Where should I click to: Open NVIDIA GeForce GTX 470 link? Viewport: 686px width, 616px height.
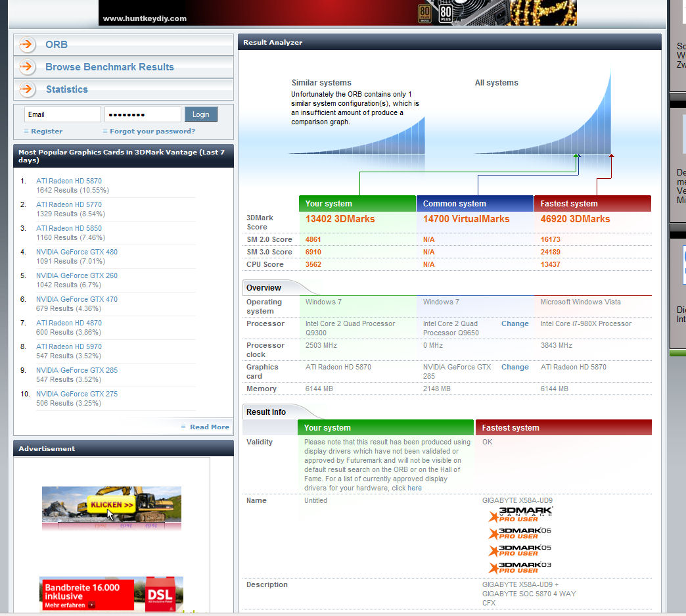click(x=77, y=299)
